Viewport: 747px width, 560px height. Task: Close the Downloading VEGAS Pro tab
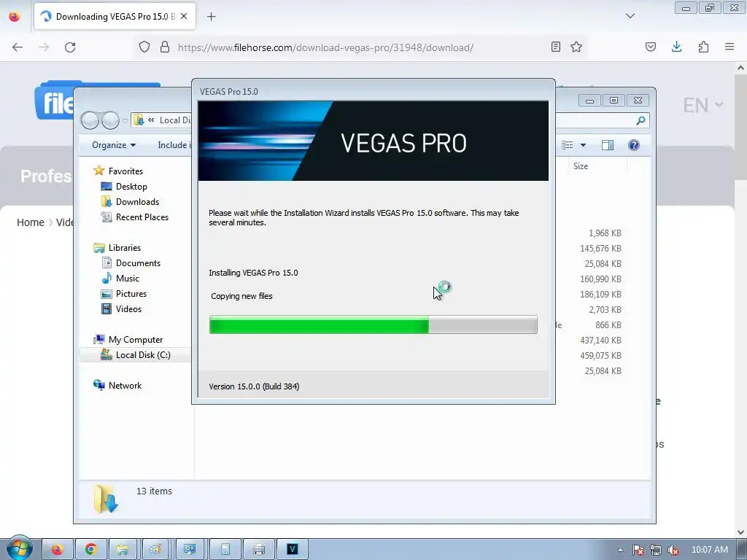[x=184, y=17]
